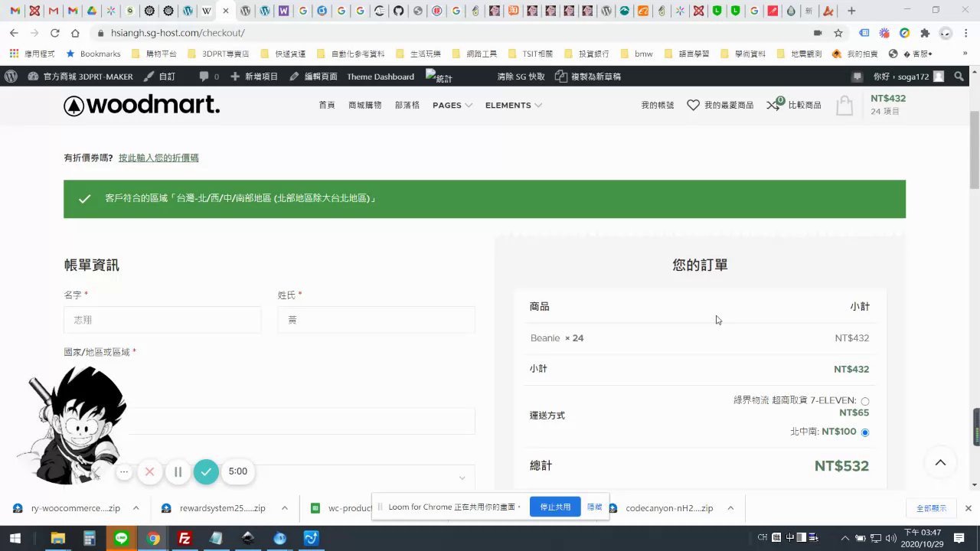Viewport: 980px width, 551px height.
Task: Click 全部顯示 to show all downloads
Action: click(932, 508)
